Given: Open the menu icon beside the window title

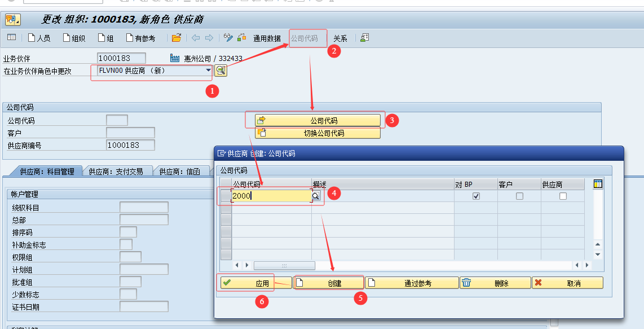Looking at the screenshot, I should (12, 20).
